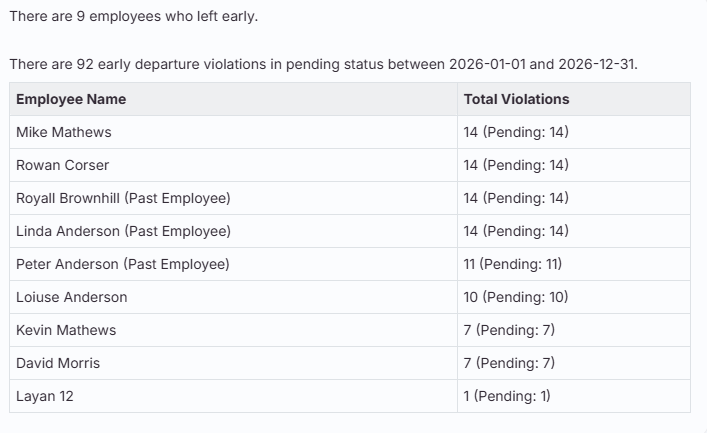This screenshot has height=433, width=707.
Task: Click David Morris' 7 (Pending: 7) value
Action: coord(509,363)
